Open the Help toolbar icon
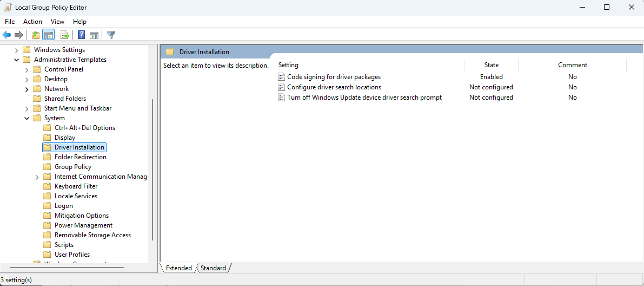The height and width of the screenshot is (286, 644). pyautogui.click(x=81, y=35)
